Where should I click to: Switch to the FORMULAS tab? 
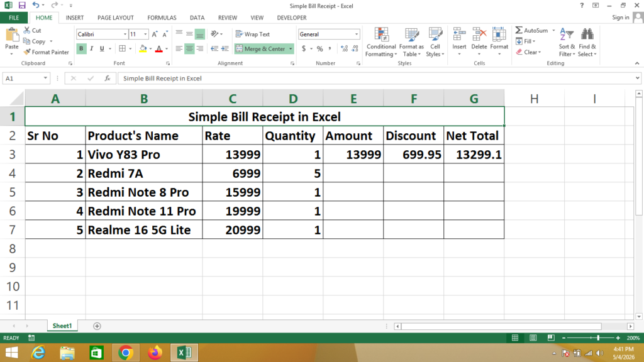(x=162, y=18)
